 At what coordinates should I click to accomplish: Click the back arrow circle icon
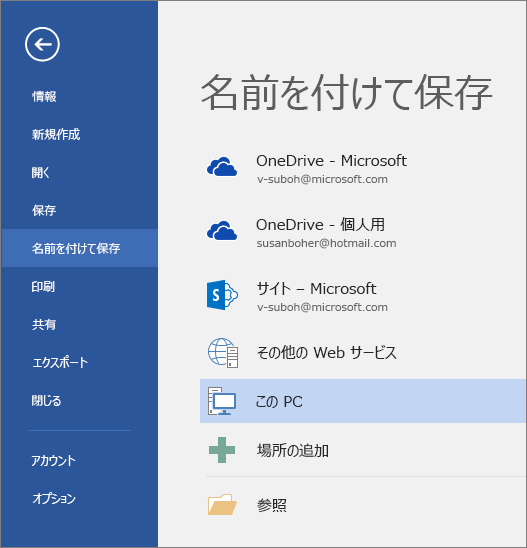tap(42, 44)
